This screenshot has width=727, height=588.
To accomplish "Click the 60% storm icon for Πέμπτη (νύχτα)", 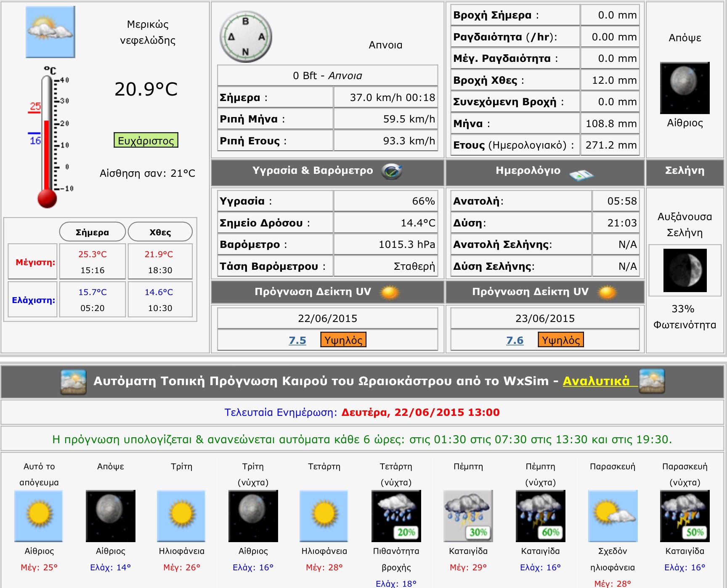I will pyautogui.click(x=541, y=516).
